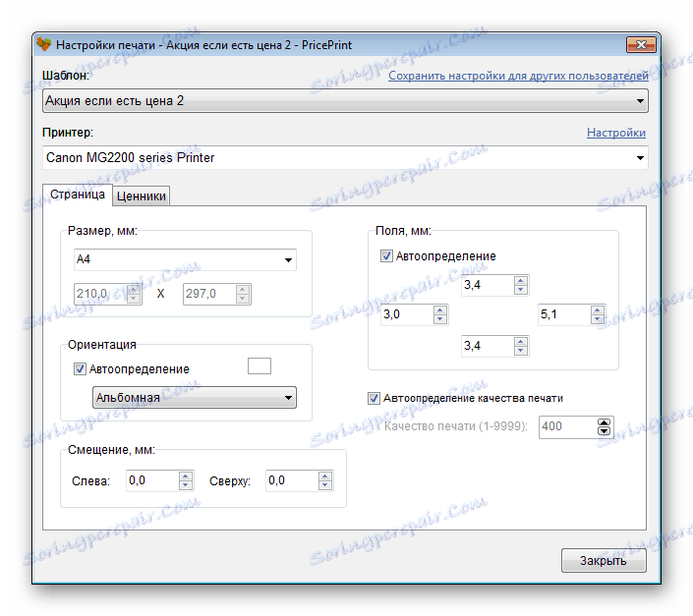Click the page width 210,0 field
Viewport: 693px width, 616px height.
pos(100,294)
